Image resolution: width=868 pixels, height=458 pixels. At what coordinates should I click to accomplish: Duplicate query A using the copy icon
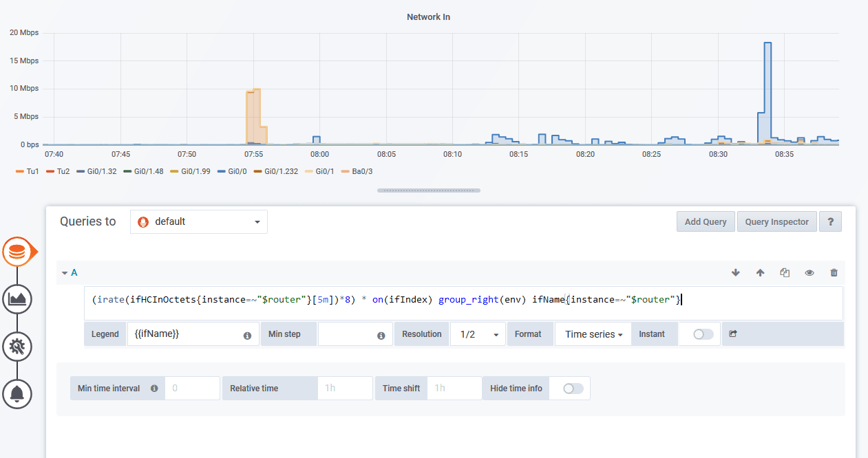[x=784, y=272]
